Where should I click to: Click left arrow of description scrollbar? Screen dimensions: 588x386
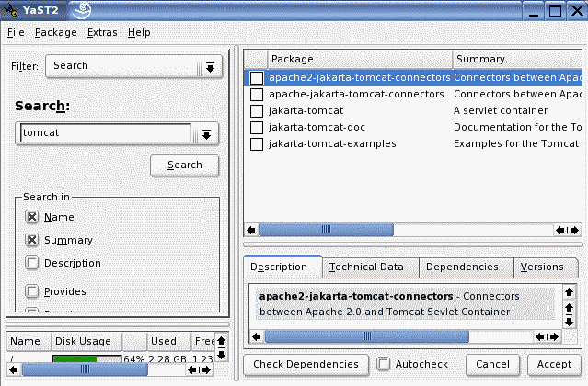(257, 336)
